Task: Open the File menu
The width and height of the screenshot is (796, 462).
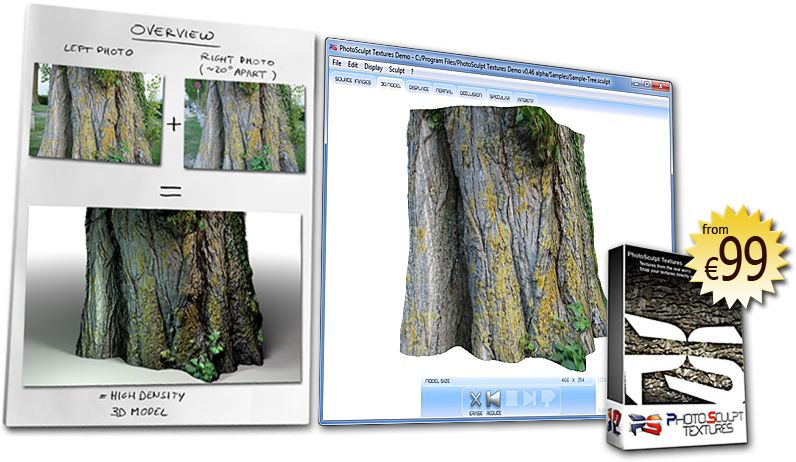Action: (x=337, y=63)
